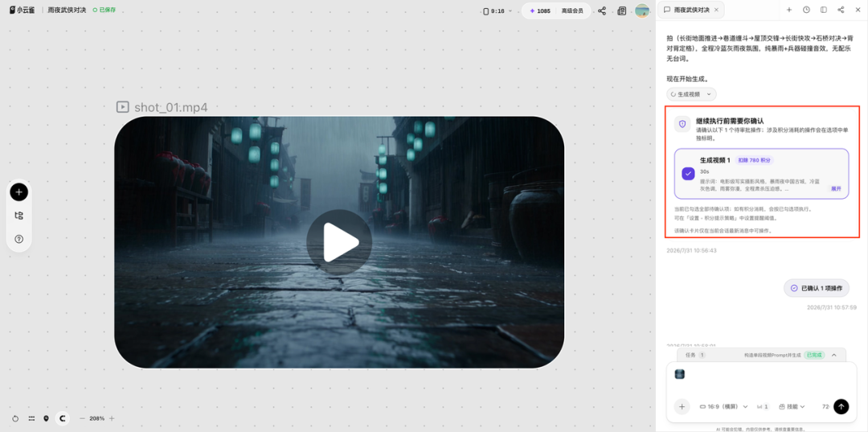
Task: Open the chat history clock icon
Action: 806,10
